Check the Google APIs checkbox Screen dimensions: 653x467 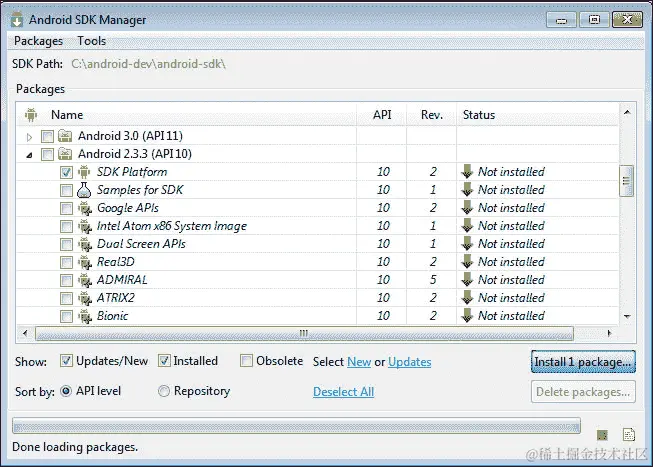tap(66, 208)
